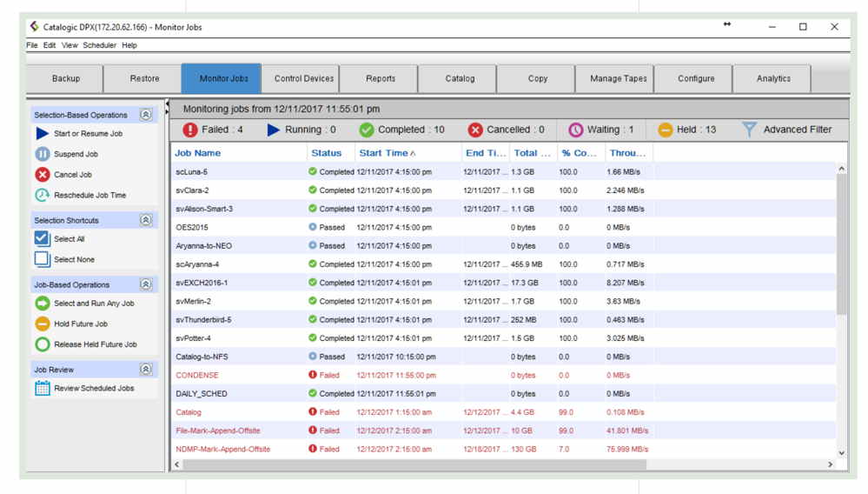Click the Waiting filter clock icon

point(576,130)
